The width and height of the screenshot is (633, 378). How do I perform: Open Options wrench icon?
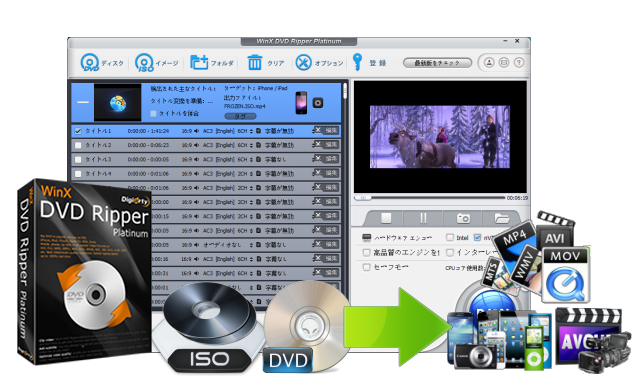point(303,63)
